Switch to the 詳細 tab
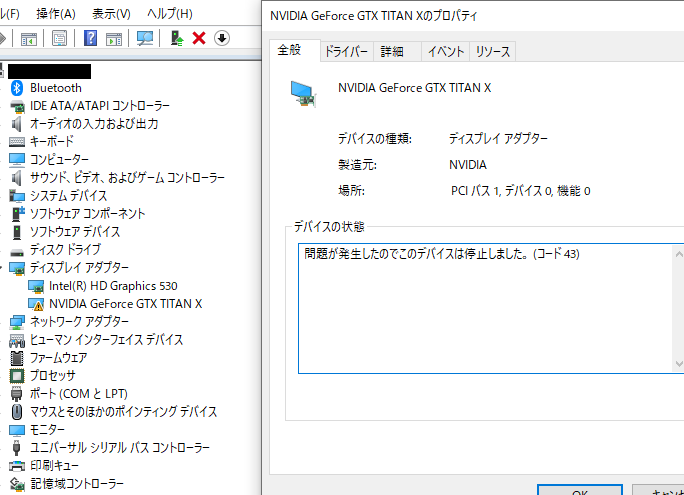This screenshot has width=684, height=495. [x=392, y=52]
